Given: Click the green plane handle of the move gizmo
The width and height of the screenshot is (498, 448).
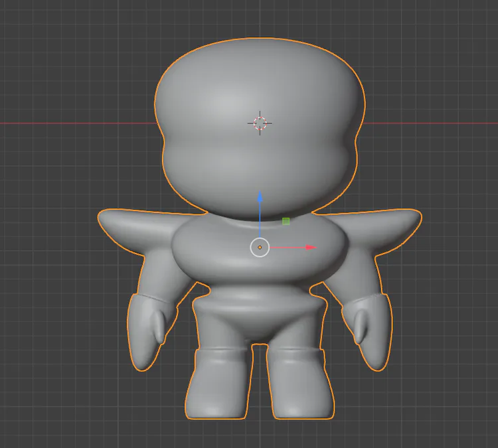Looking at the screenshot, I should tap(286, 221).
